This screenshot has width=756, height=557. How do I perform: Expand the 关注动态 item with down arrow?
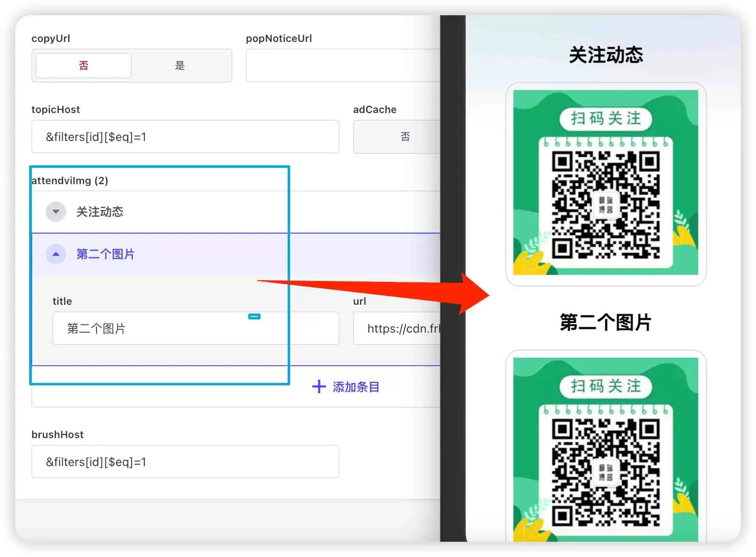point(56,212)
